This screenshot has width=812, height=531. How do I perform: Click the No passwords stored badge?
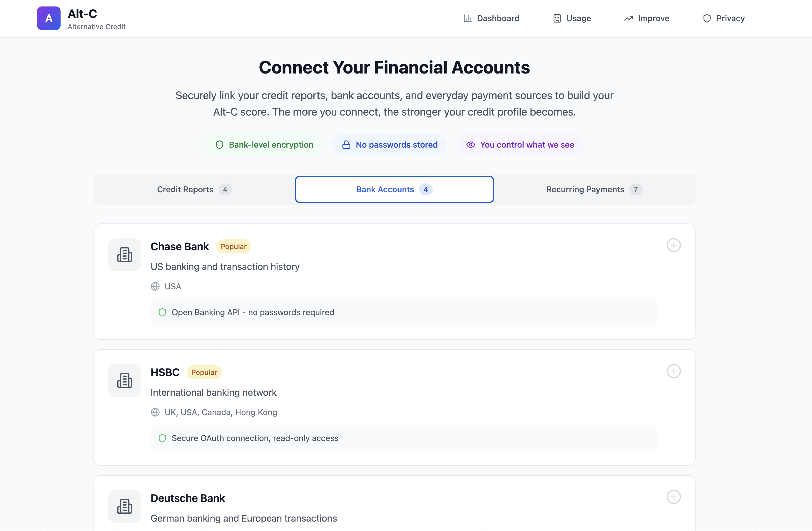390,145
